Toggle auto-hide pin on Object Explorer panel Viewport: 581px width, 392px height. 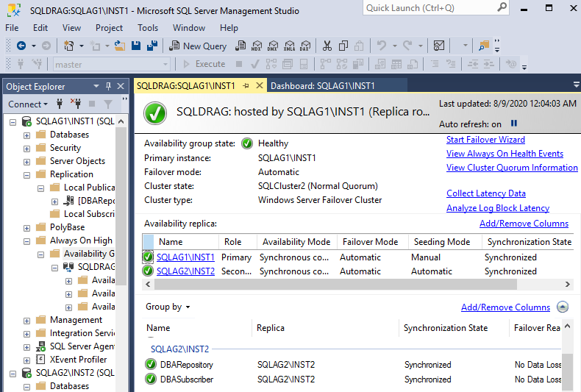pyautogui.click(x=108, y=87)
